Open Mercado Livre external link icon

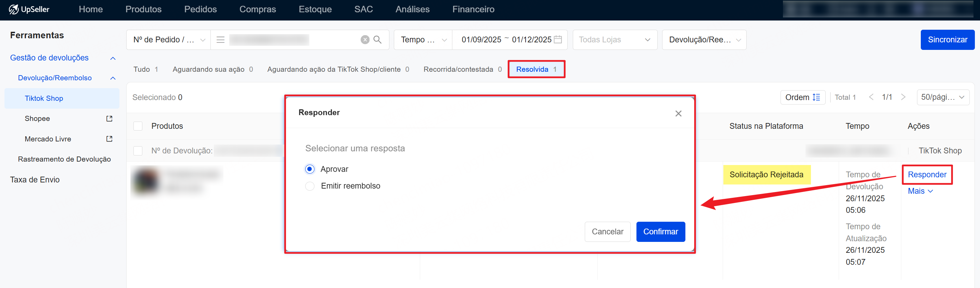pos(109,139)
